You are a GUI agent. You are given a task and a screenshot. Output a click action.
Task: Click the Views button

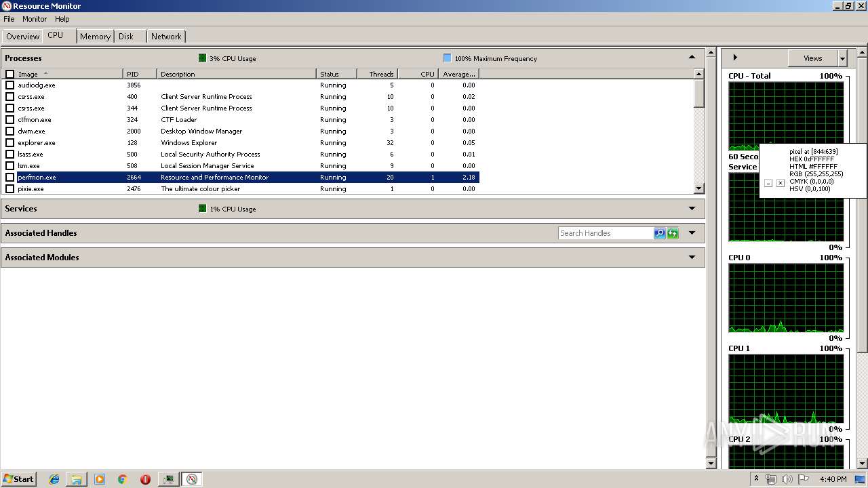(812, 58)
